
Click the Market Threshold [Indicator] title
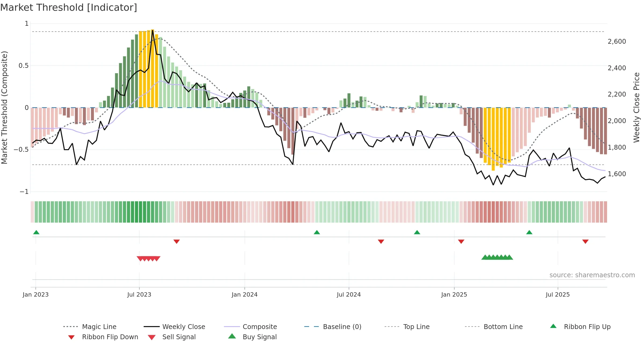tap(69, 8)
